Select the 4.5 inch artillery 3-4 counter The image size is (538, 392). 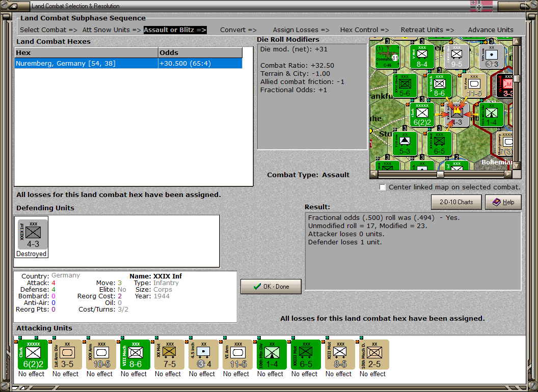[203, 355]
